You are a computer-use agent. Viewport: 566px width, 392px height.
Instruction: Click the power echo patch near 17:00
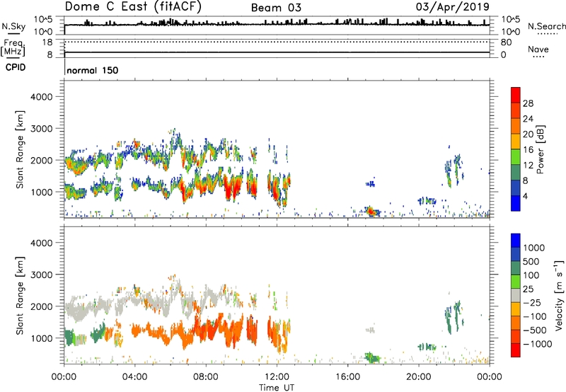(x=371, y=212)
